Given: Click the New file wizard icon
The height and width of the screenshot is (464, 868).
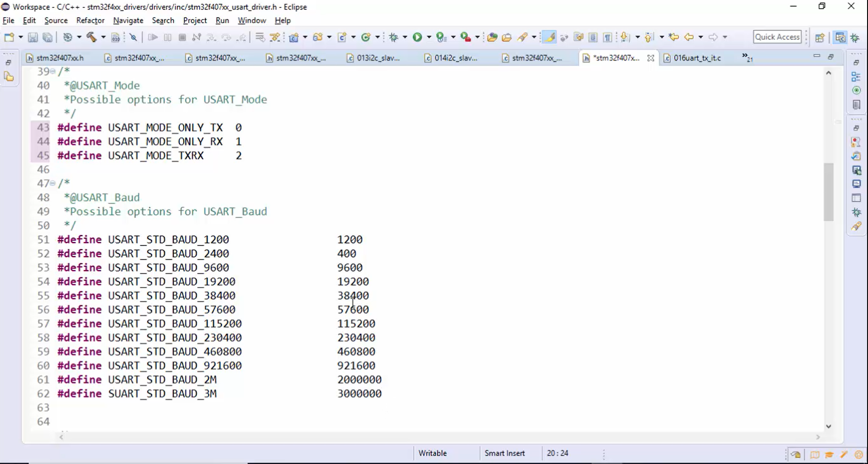Looking at the screenshot, I should tap(9, 37).
